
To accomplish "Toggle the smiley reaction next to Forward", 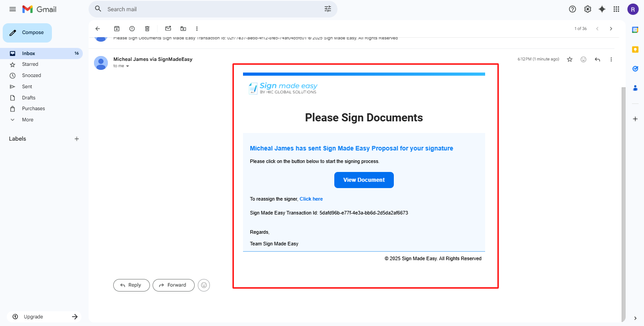I will [204, 285].
